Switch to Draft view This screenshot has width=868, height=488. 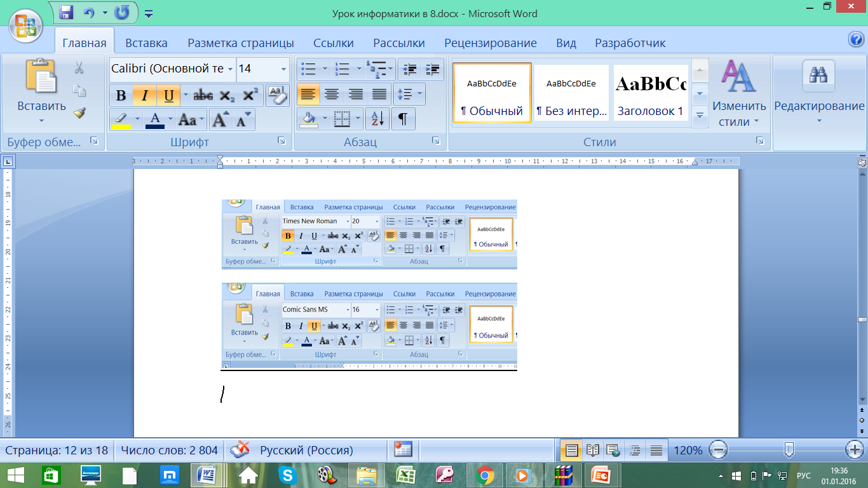tap(656, 451)
